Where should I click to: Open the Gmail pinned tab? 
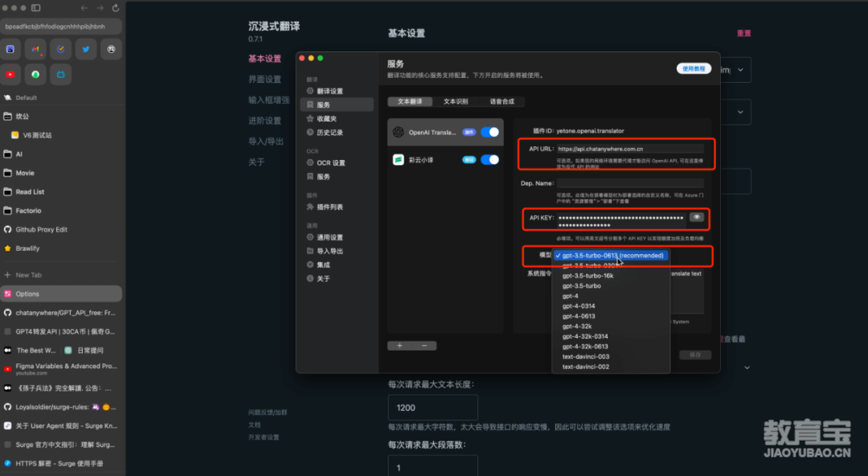click(35, 49)
